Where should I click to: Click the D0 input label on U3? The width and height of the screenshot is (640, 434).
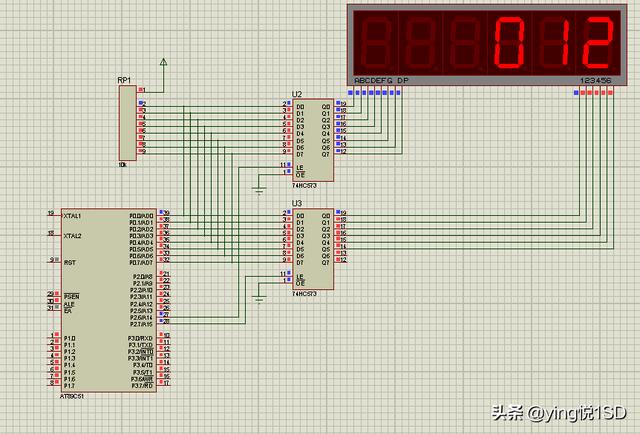point(300,216)
